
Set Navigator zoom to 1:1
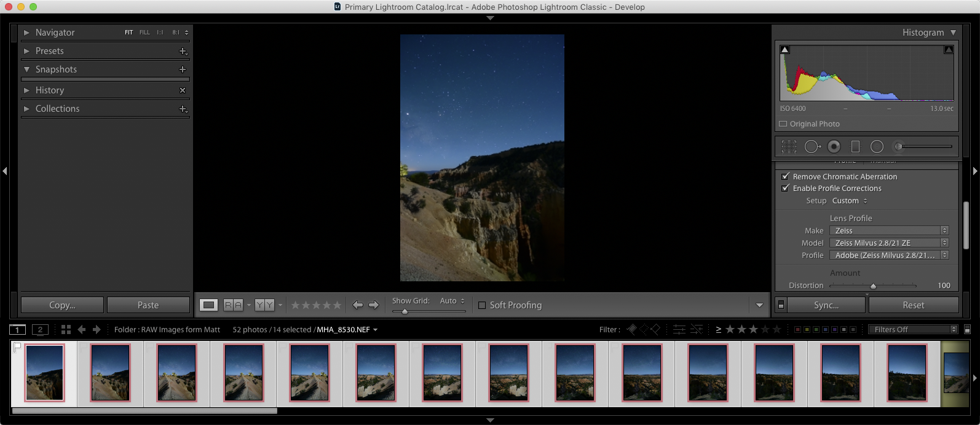coord(160,33)
